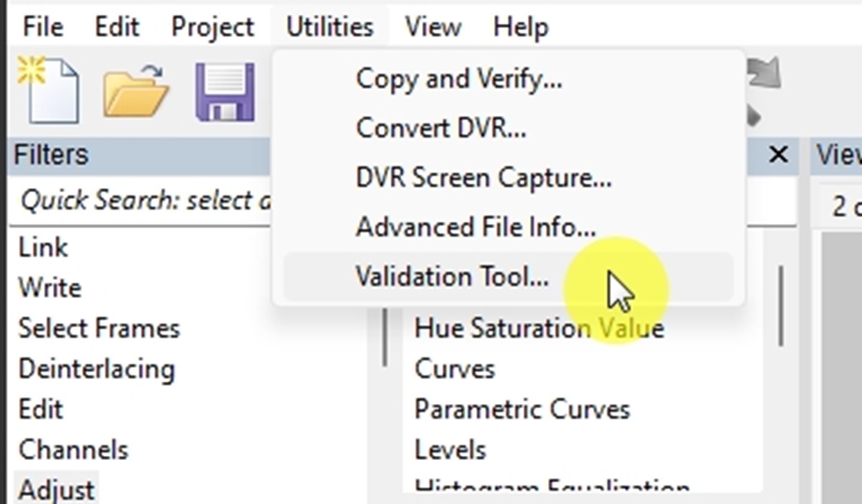Select the Deinterlacing filter category
The width and height of the screenshot is (862, 504).
coord(97,368)
